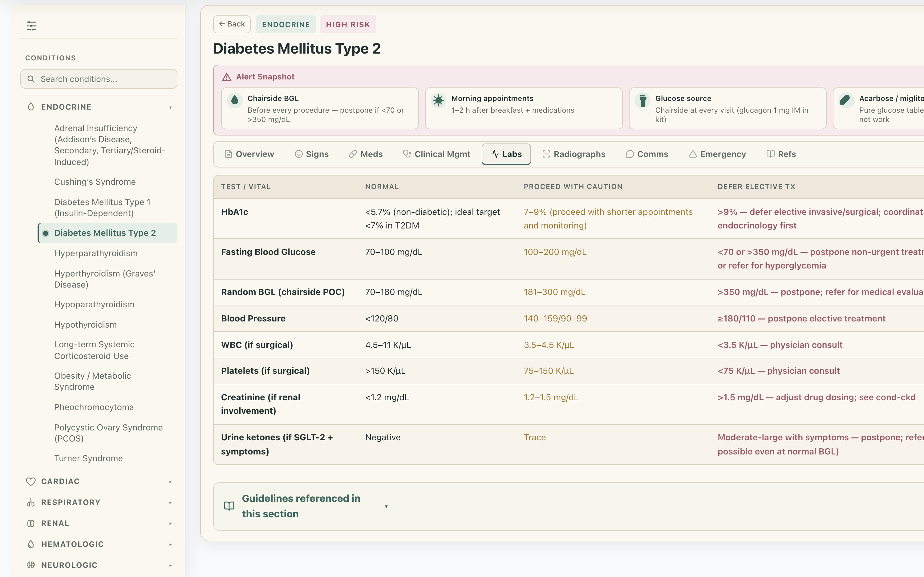924x577 pixels.
Task: Click the Creatinine (if renal involvement) label
Action: click(261, 404)
